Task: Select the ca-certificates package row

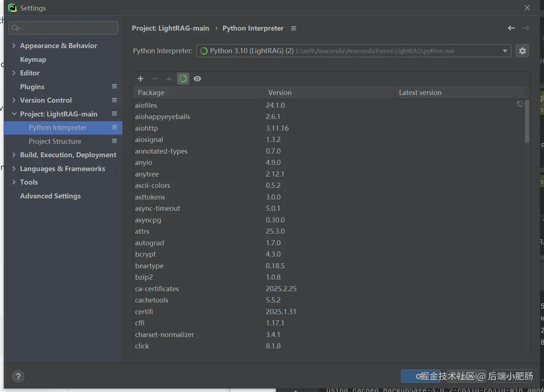Action: tap(329, 289)
